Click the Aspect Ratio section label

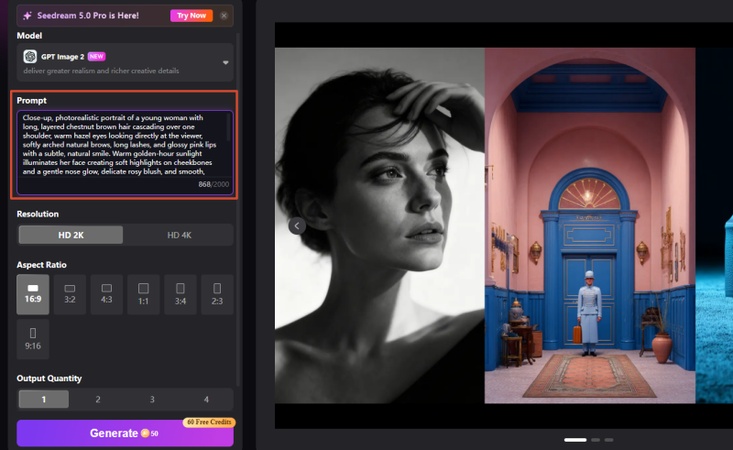[42, 265]
